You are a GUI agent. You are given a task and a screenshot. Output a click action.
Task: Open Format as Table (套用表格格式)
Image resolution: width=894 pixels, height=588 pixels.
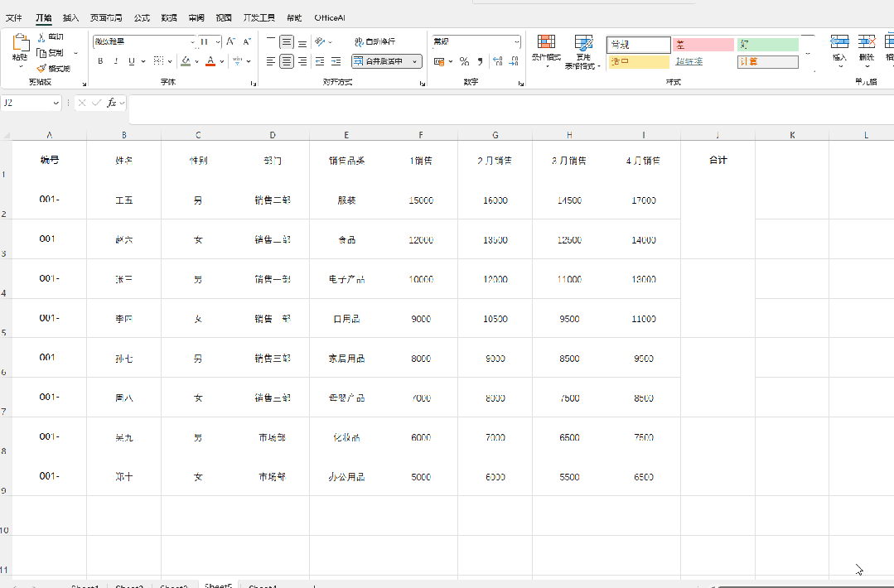[583, 51]
